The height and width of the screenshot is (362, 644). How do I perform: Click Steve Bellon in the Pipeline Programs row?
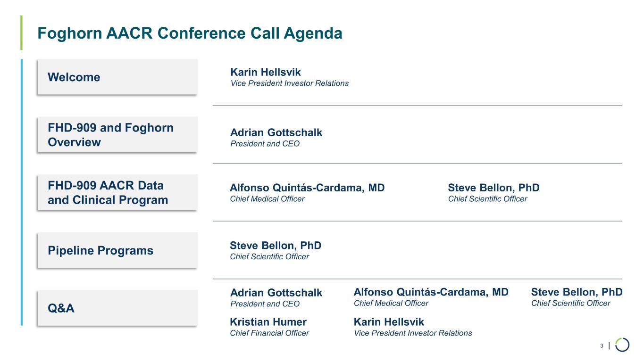coord(276,246)
